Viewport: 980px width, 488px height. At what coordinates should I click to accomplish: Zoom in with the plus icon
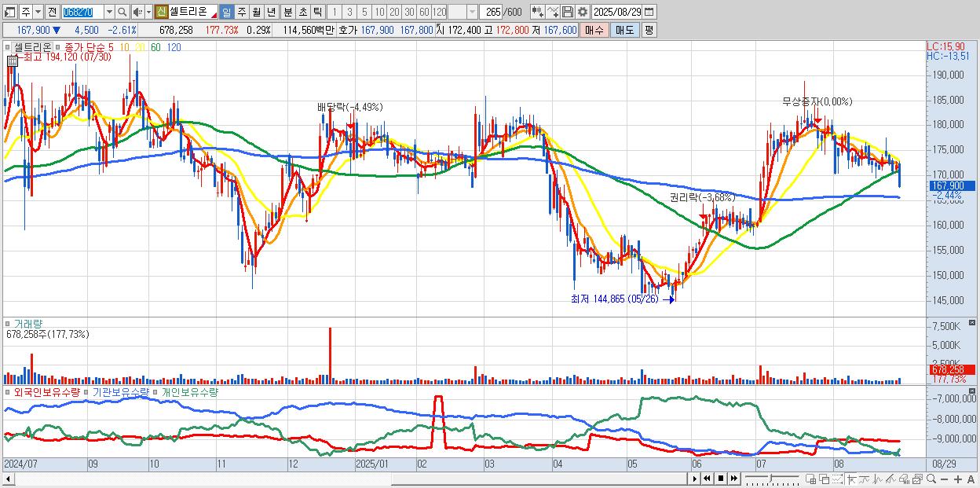tap(957, 479)
